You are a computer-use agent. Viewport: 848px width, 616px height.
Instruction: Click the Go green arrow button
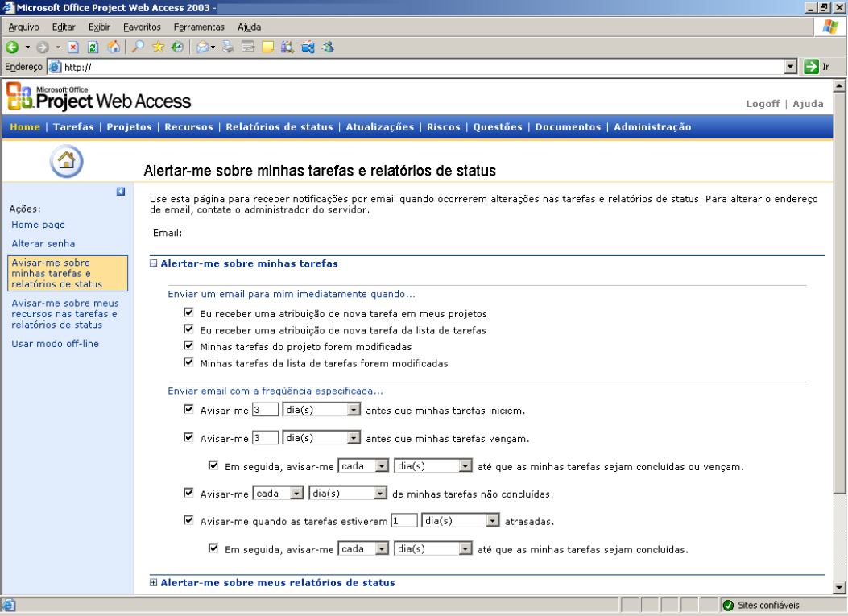coord(811,67)
